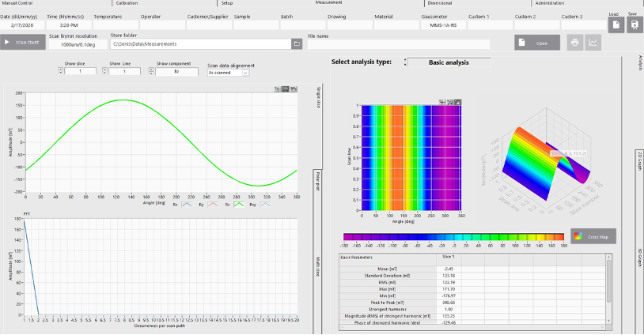Image resolution: width=644 pixels, height=335 pixels.
Task: Click the Batch input field
Action: pos(303,25)
